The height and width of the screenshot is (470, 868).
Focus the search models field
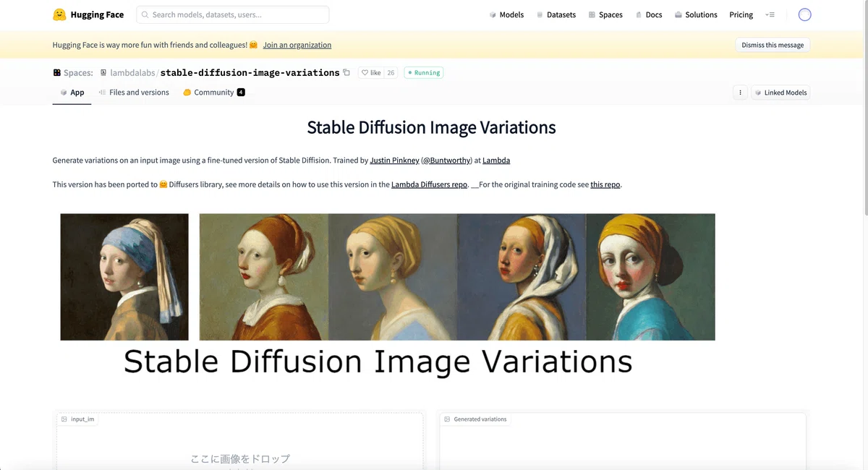click(233, 14)
